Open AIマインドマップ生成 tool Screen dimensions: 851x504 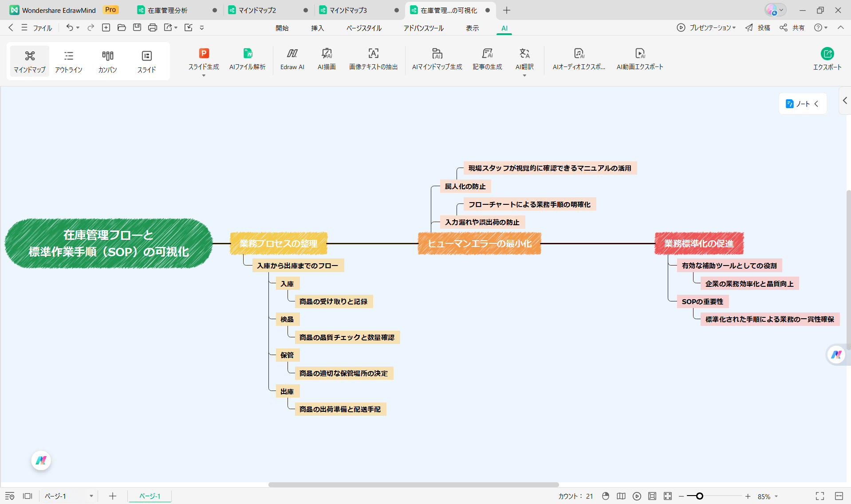[437, 54]
